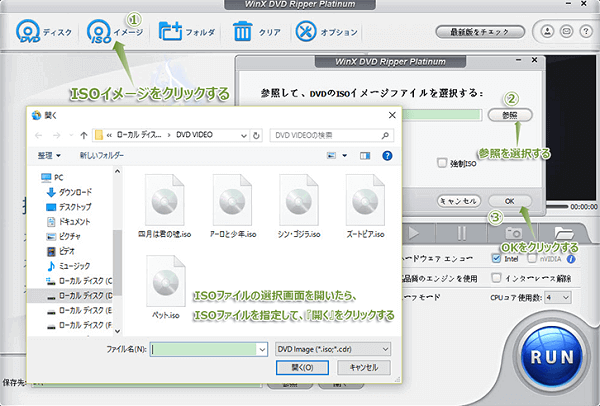Click the trash Clear (クリア) icon

[243, 31]
